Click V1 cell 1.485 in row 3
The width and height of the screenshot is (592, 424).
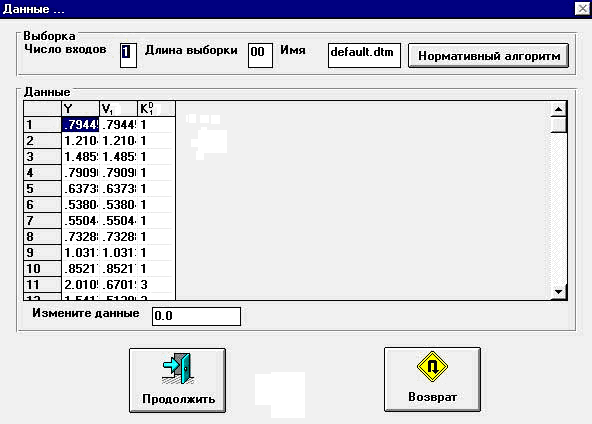click(119, 156)
